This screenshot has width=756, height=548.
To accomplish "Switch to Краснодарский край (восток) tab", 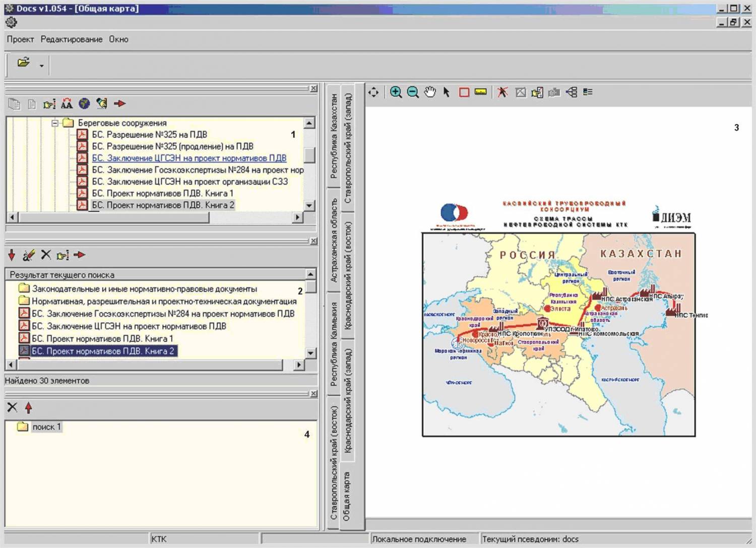I will pos(348,276).
